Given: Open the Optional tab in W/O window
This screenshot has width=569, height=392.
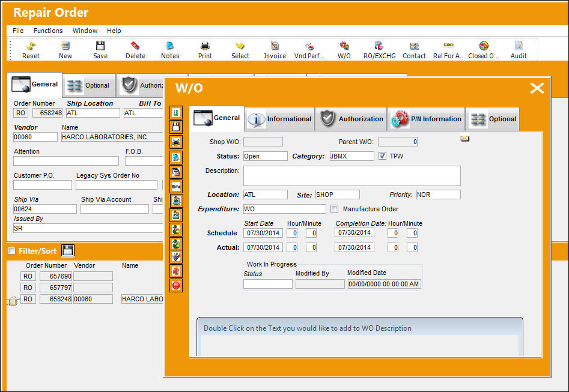Looking at the screenshot, I should pyautogui.click(x=493, y=119).
